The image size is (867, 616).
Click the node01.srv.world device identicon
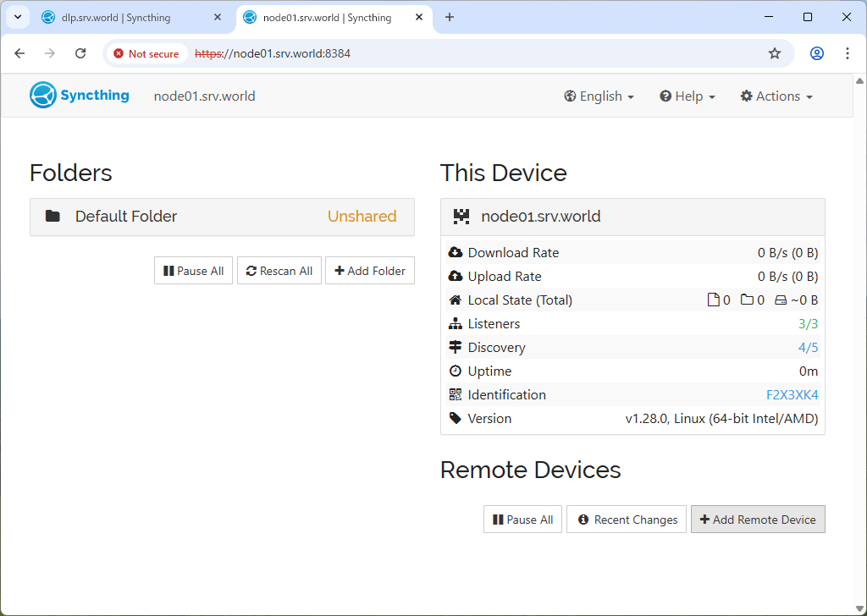pyautogui.click(x=461, y=217)
